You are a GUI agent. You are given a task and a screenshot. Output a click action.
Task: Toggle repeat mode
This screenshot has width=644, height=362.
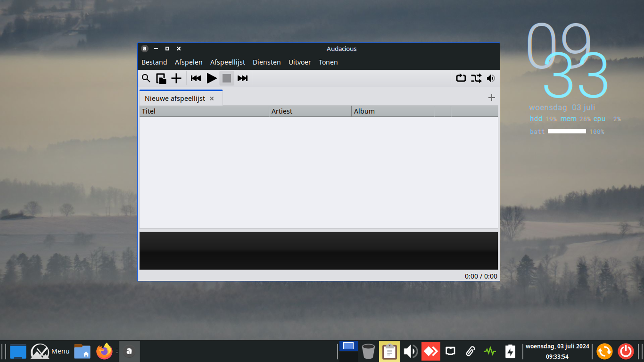point(461,78)
